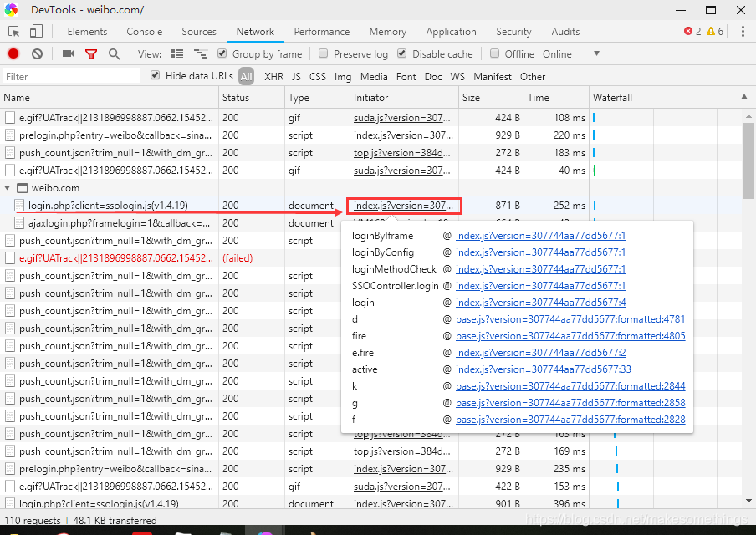Collapse the weibo.com frame group
Image resolution: width=756 pixels, height=535 pixels.
pos(8,188)
